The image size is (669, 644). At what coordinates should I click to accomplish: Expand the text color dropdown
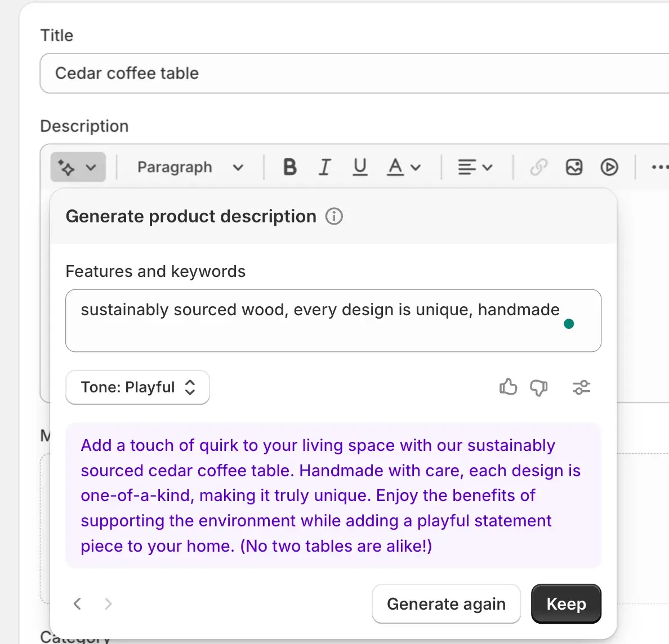pos(404,167)
